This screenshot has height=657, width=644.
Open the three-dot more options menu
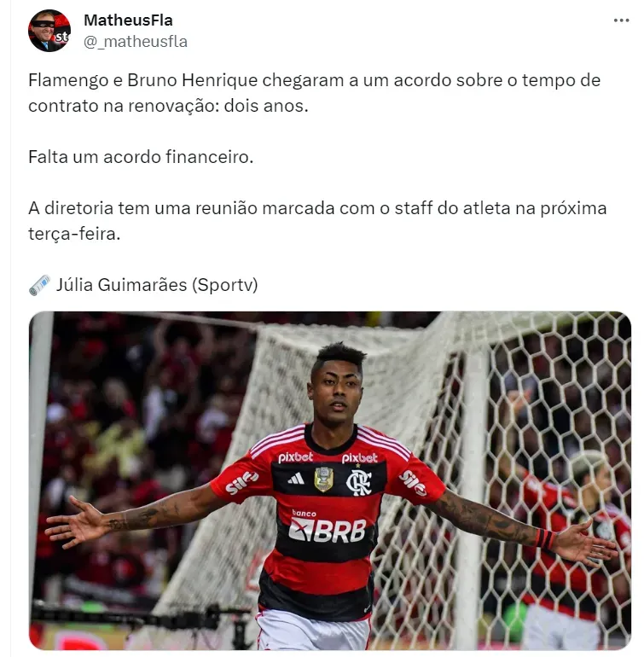(621, 20)
